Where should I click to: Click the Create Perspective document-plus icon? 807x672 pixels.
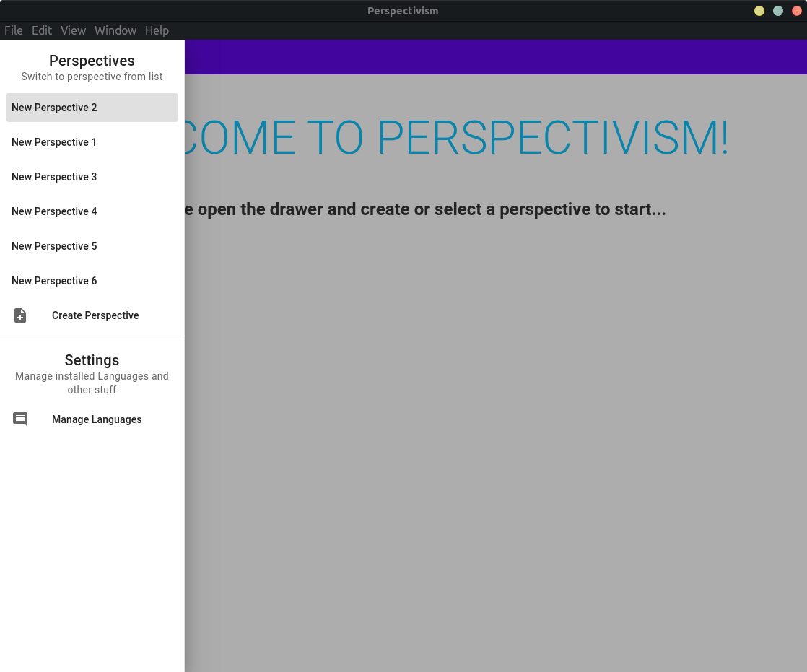(20, 315)
